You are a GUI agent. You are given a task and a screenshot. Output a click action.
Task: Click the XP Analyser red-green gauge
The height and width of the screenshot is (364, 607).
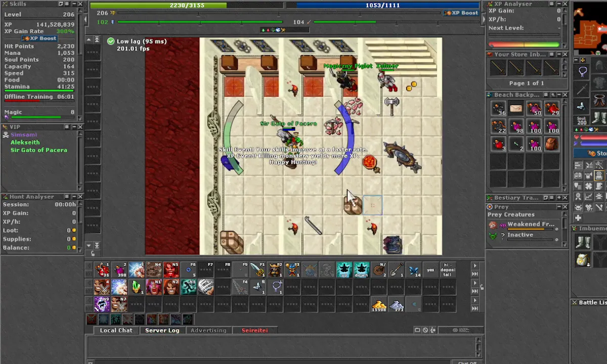tap(524, 44)
